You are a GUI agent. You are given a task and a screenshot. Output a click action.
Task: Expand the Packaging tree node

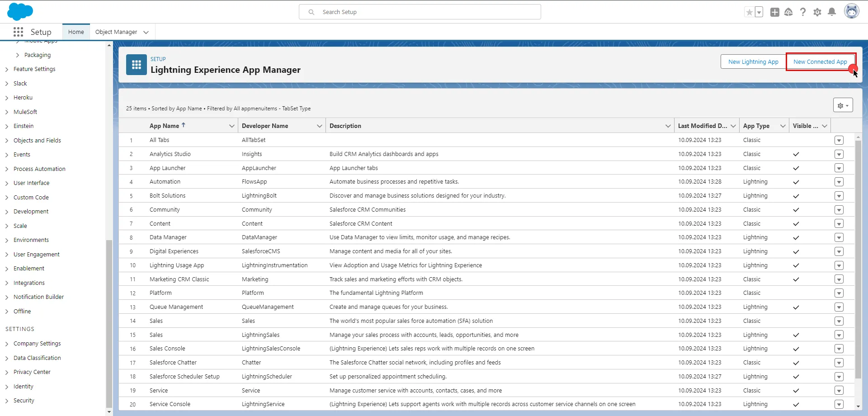(18, 55)
